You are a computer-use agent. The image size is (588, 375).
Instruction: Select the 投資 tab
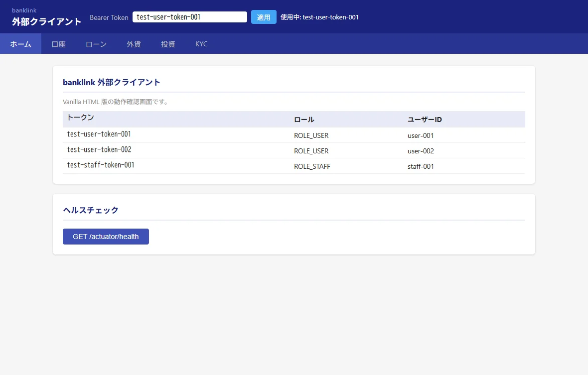click(168, 44)
